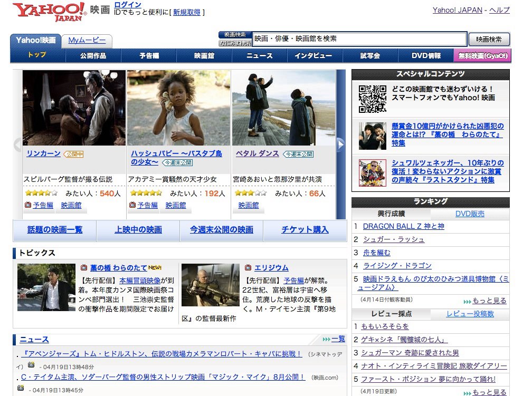Open 映画館 link under ペタル ダンス
532x396 pixels.
pos(249,205)
